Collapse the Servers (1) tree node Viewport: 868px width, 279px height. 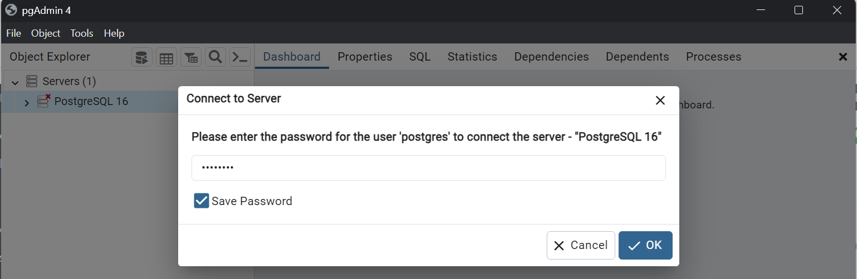click(15, 82)
